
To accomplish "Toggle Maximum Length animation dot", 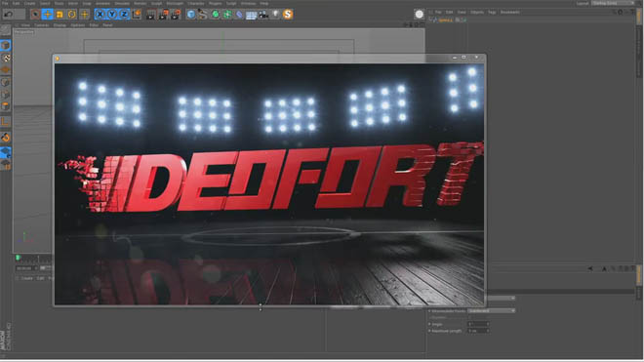I will coord(429,331).
